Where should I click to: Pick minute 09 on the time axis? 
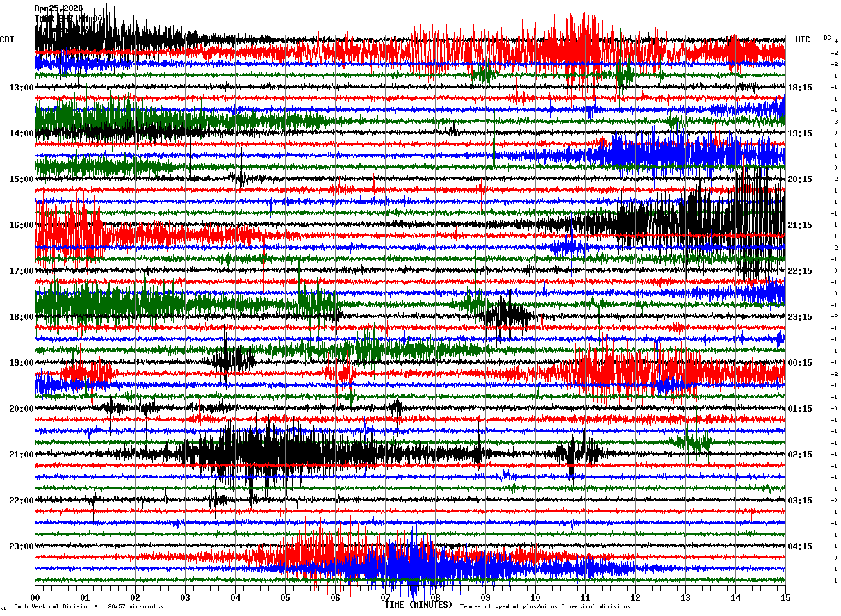485,597
